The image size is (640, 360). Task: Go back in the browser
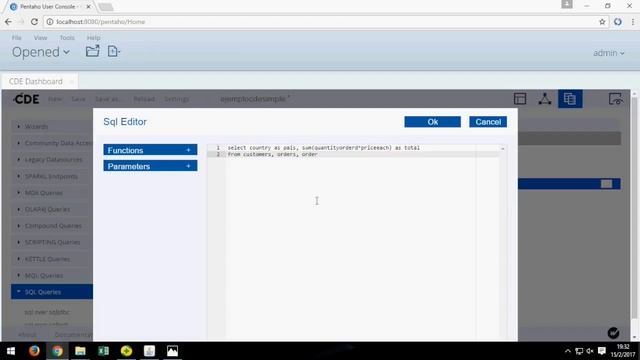[x=8, y=22]
